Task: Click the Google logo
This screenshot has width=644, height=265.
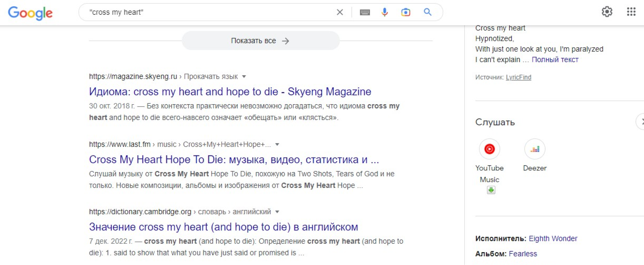Action: (30, 13)
